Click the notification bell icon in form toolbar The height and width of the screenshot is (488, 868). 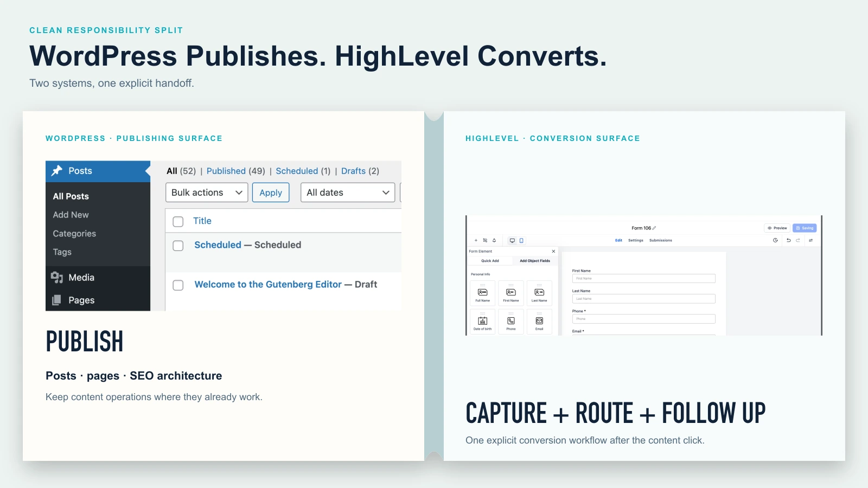pos(494,240)
